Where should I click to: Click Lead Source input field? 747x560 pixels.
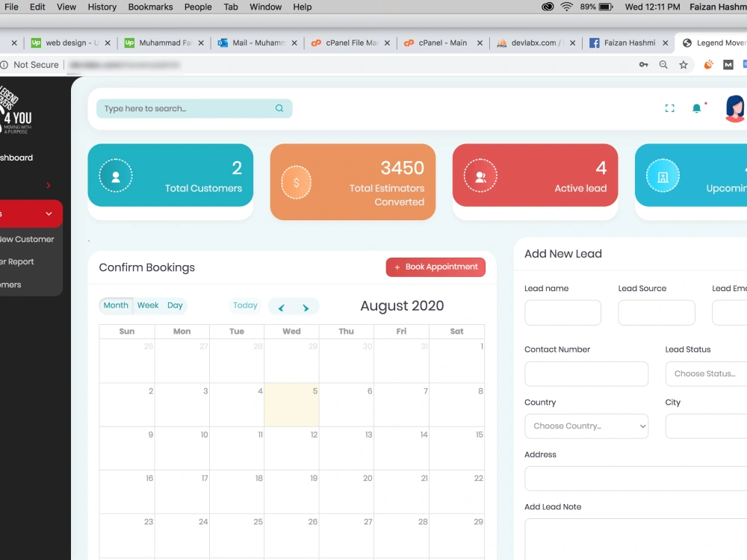657,312
